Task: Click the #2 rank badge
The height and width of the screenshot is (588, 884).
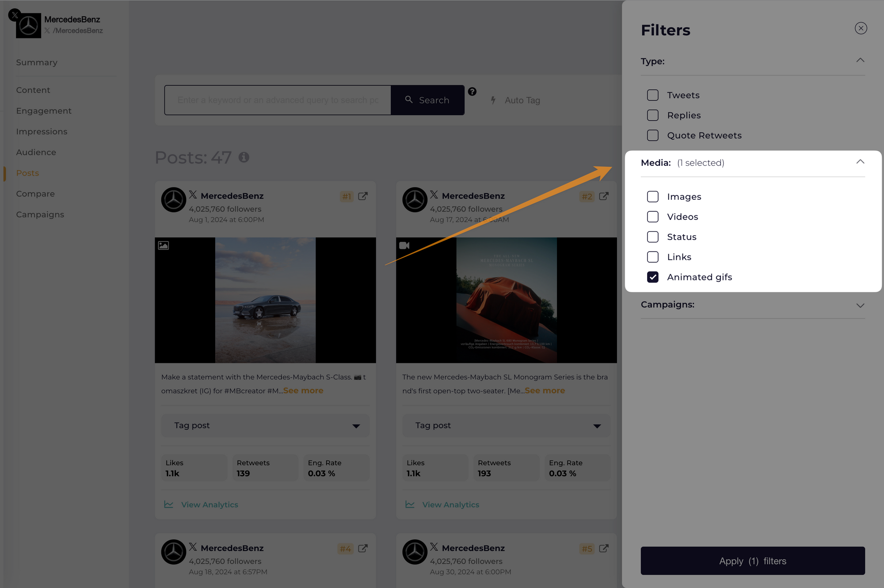Action: pyautogui.click(x=587, y=197)
